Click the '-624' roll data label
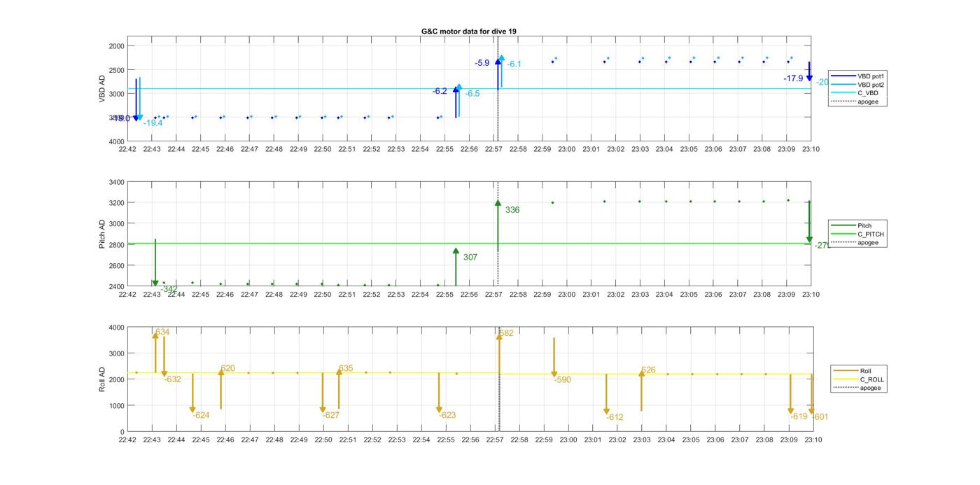This screenshot has height=485, width=980. (x=201, y=415)
